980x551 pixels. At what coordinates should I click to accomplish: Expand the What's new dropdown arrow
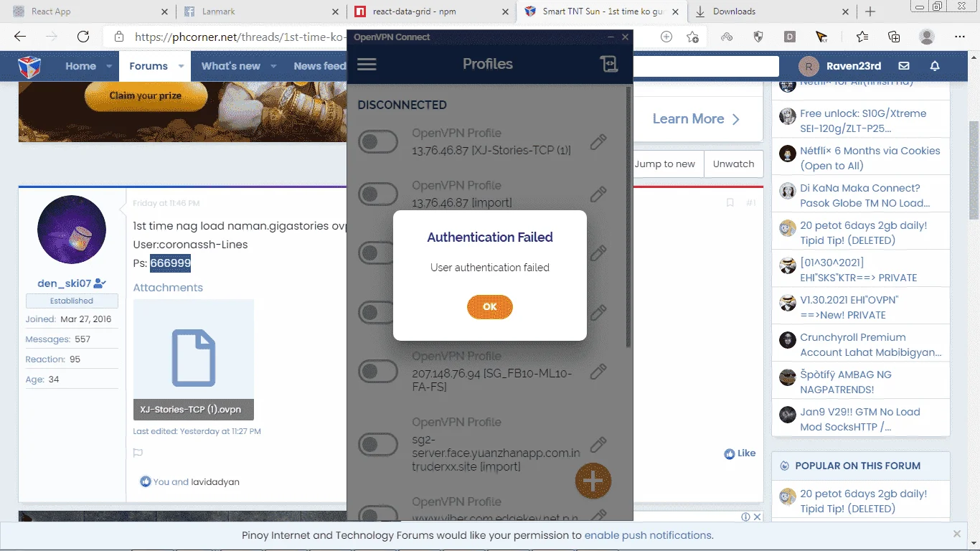click(273, 66)
